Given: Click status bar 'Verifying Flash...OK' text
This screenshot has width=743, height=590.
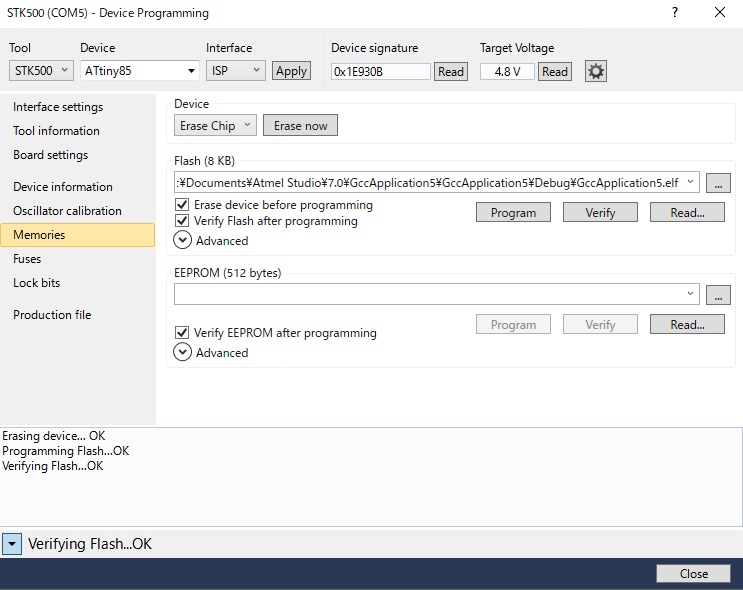Looking at the screenshot, I should [x=90, y=544].
